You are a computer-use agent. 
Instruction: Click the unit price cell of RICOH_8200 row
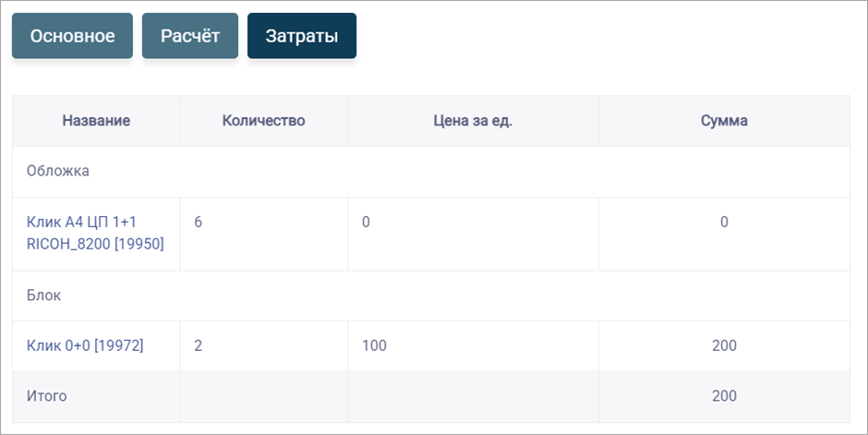473,234
